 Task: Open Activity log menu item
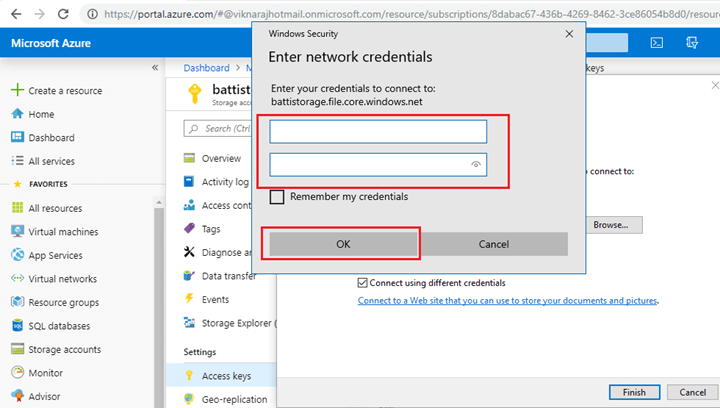225,182
